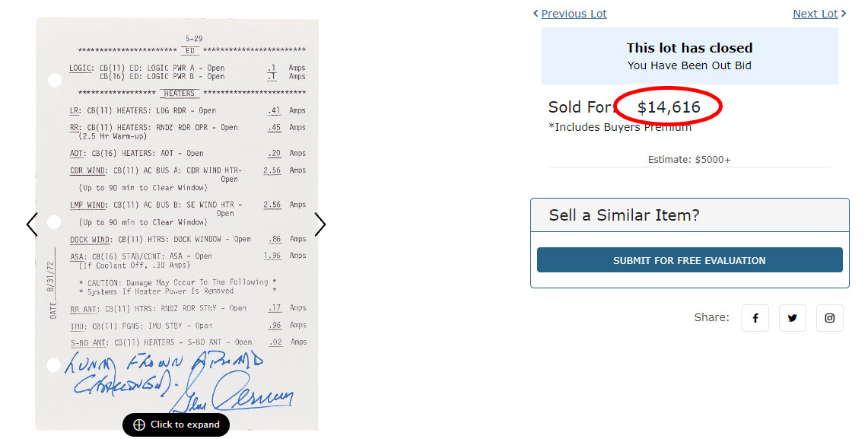This screenshot has height=439, width=868.
Task: Click the circled $14,616 sold price
Action: coord(669,107)
